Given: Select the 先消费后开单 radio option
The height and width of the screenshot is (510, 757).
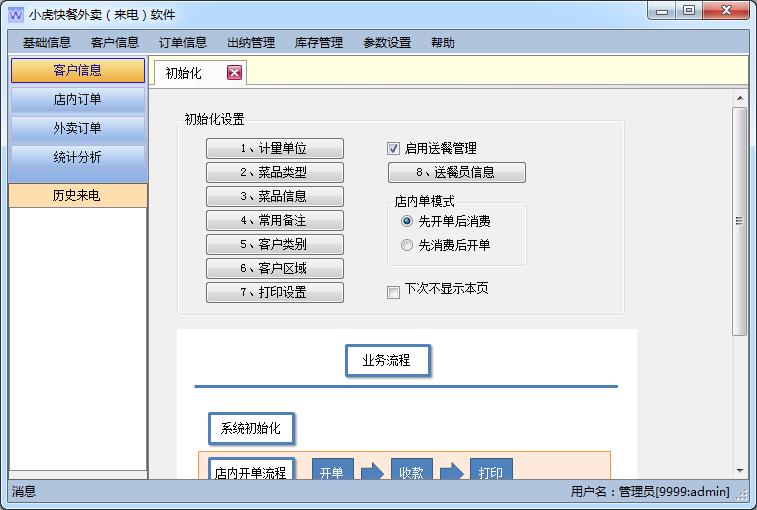Looking at the screenshot, I should click(x=407, y=245).
